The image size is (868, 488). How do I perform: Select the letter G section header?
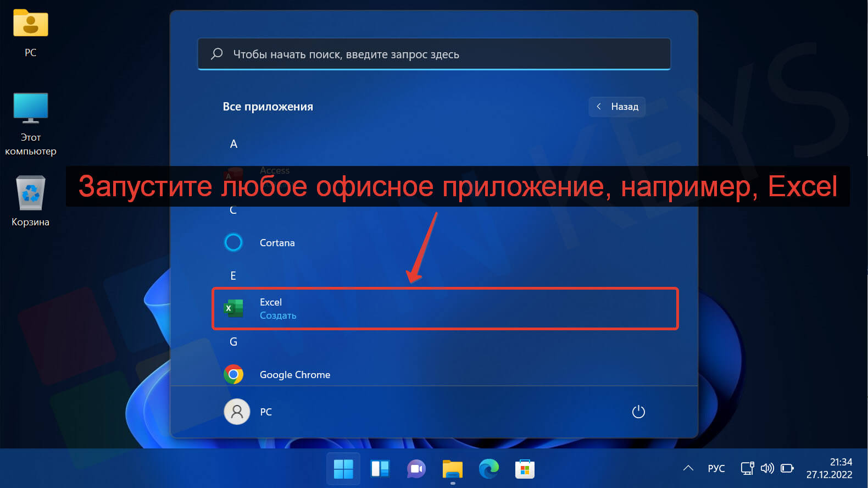[233, 342]
